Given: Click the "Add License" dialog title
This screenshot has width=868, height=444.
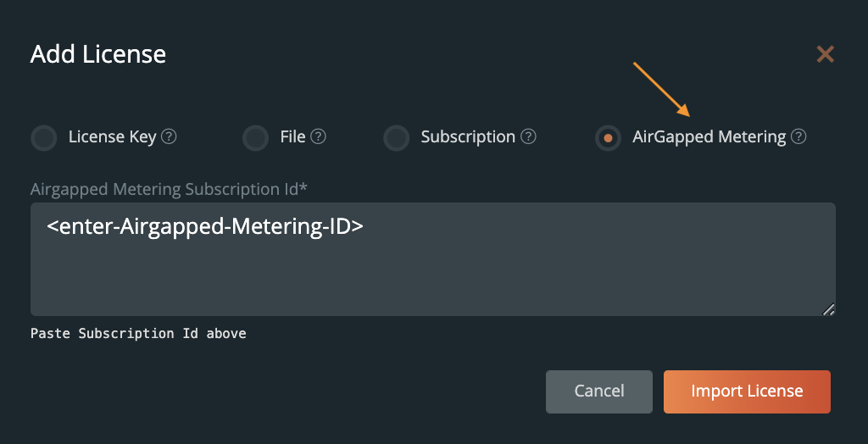Looking at the screenshot, I should tap(98, 55).
